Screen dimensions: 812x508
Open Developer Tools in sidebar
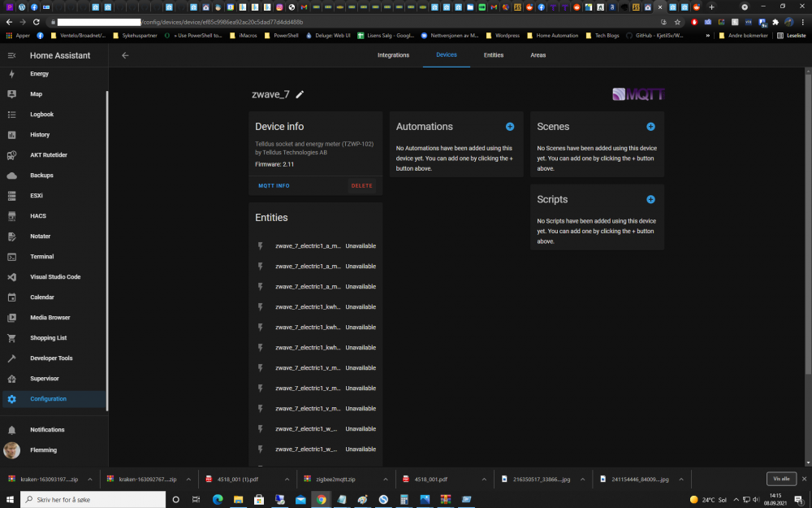(x=50, y=358)
